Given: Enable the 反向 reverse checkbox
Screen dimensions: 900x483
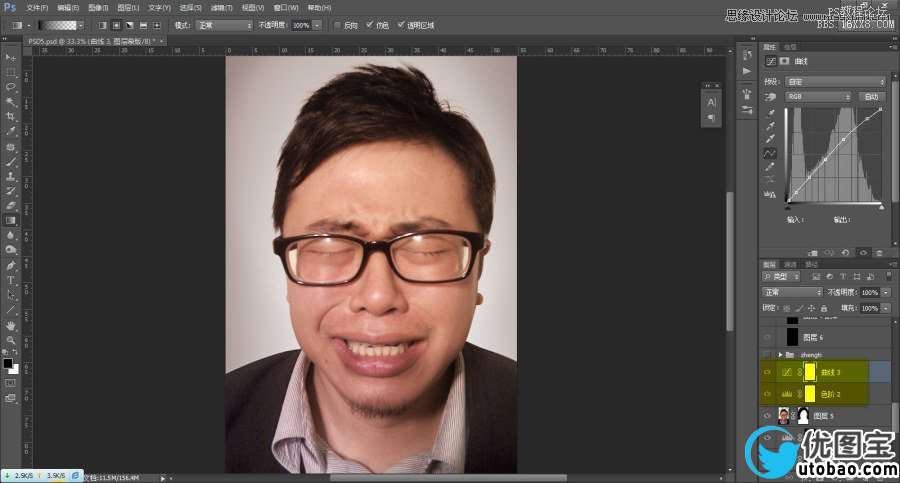Looking at the screenshot, I should pyautogui.click(x=337, y=24).
